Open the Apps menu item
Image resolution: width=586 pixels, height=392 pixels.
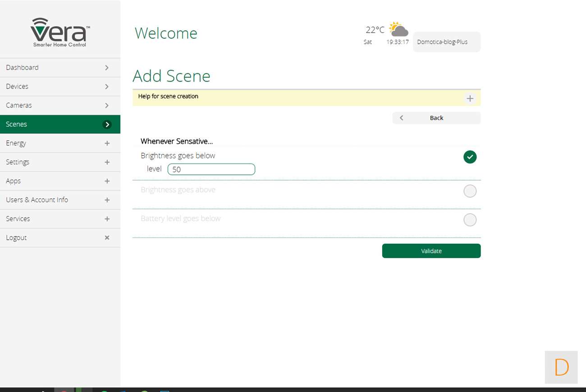(x=60, y=181)
